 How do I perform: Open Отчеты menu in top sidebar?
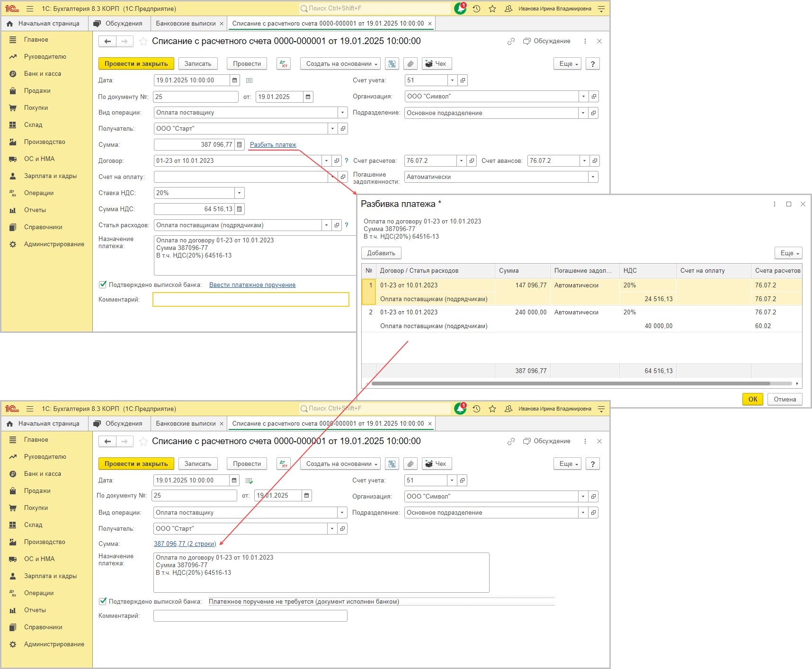tap(35, 210)
